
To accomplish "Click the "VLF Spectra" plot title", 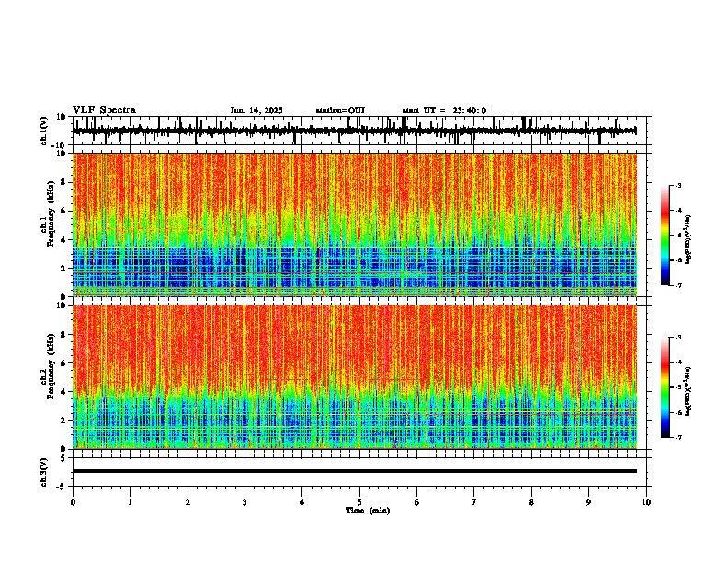I will pos(104,110).
